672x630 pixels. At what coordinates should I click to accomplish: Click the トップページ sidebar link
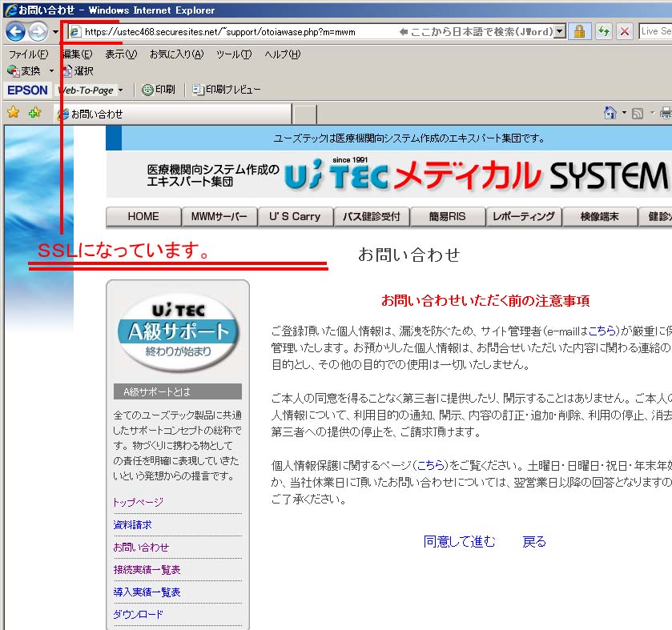tap(138, 502)
